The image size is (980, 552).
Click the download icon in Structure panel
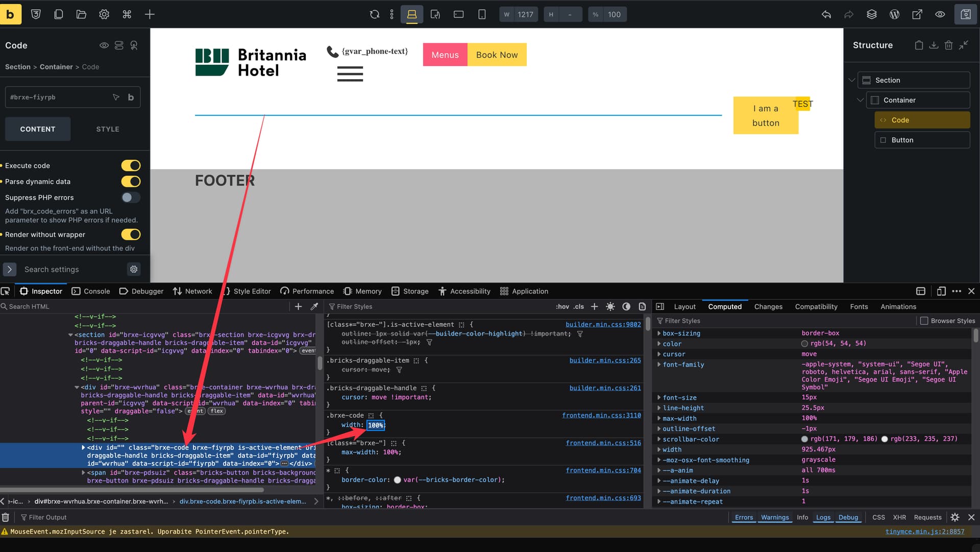934,45
